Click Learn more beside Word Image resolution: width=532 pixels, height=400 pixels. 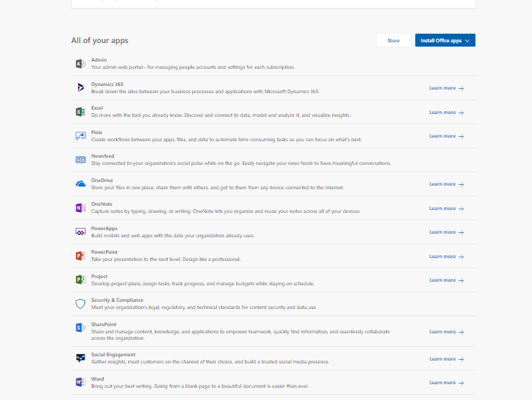(x=447, y=383)
